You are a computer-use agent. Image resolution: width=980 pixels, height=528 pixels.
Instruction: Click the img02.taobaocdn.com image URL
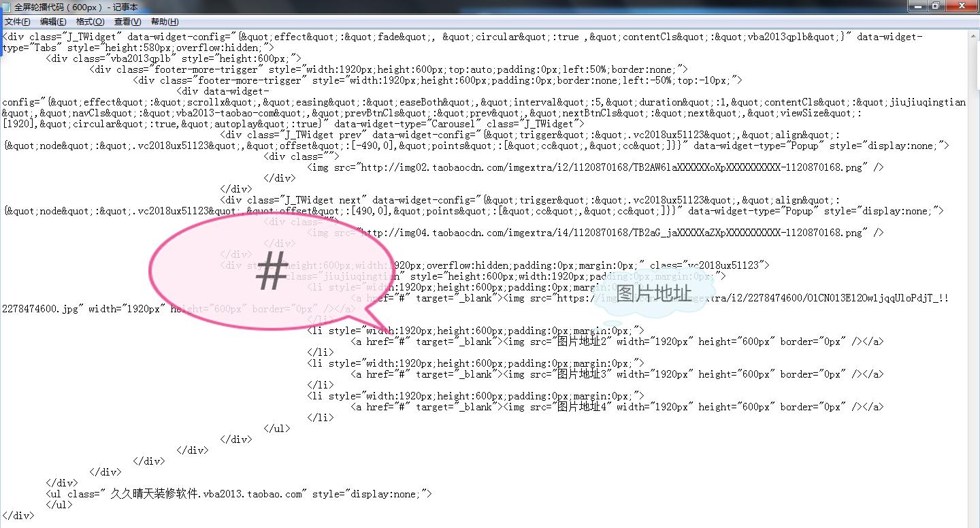coord(612,167)
